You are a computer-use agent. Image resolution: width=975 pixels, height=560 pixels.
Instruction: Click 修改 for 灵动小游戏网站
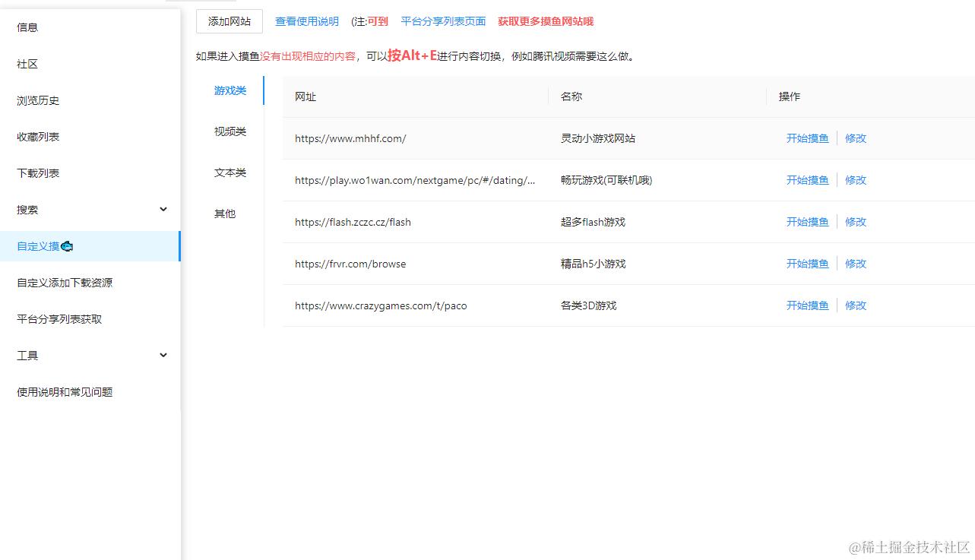point(856,138)
